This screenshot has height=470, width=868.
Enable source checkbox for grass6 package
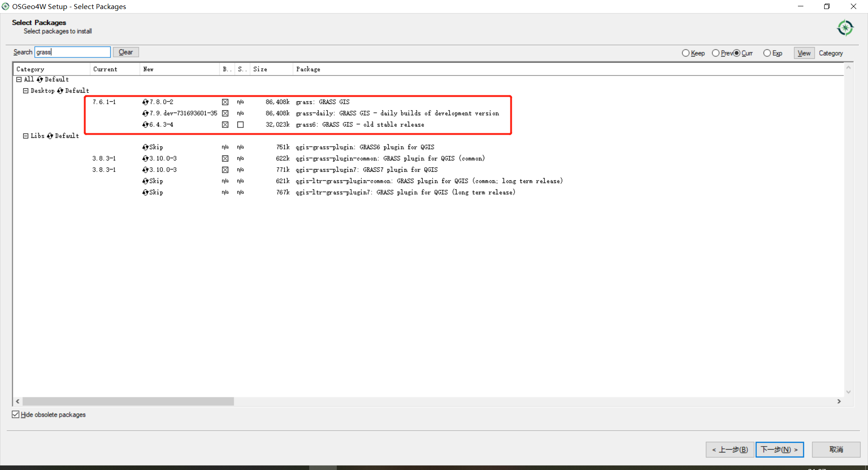[x=241, y=125]
